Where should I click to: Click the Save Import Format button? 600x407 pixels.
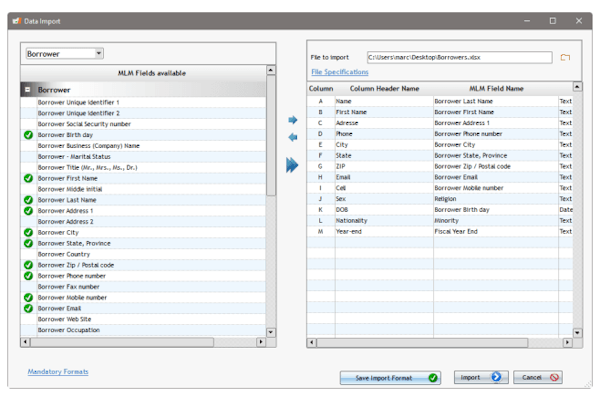click(390, 378)
